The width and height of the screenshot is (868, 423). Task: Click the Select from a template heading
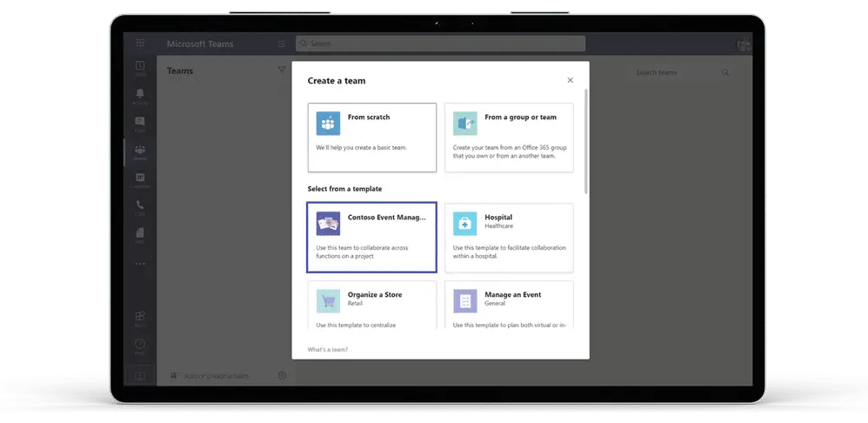(345, 189)
